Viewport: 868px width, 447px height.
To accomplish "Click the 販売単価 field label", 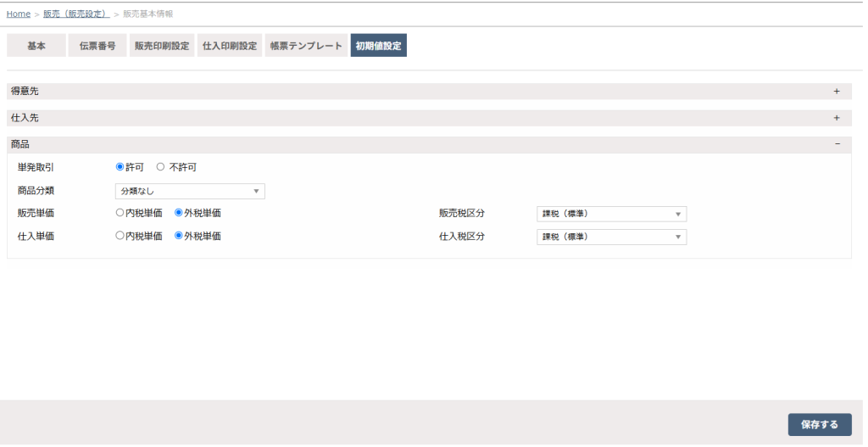I will coord(36,213).
